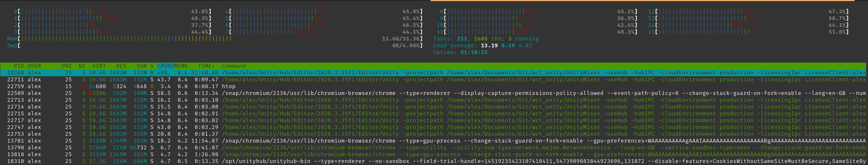The width and height of the screenshot is (868, 165).
Task: Sort processes by the NI column
Action: coord(81,66)
